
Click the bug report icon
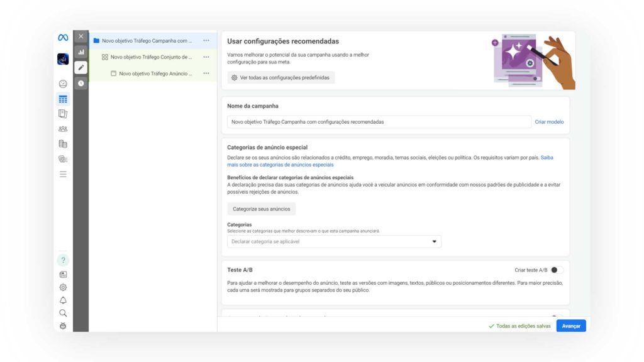pyautogui.click(x=63, y=326)
